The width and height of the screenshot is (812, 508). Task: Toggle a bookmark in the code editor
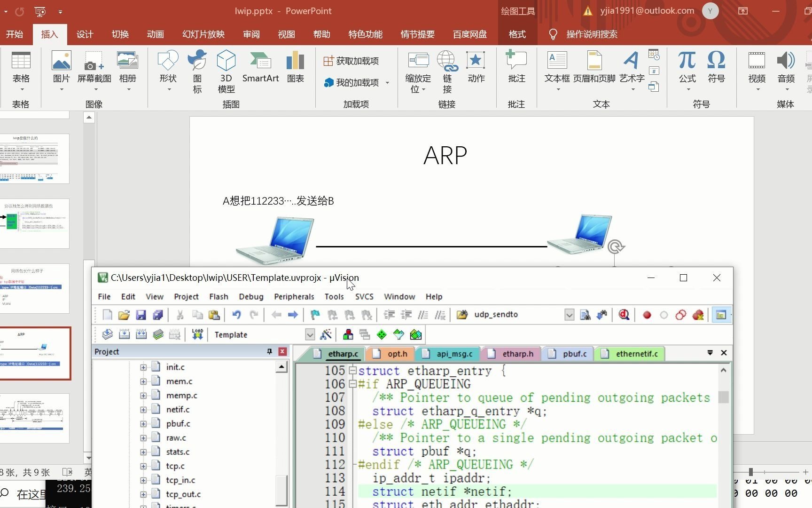pos(314,315)
